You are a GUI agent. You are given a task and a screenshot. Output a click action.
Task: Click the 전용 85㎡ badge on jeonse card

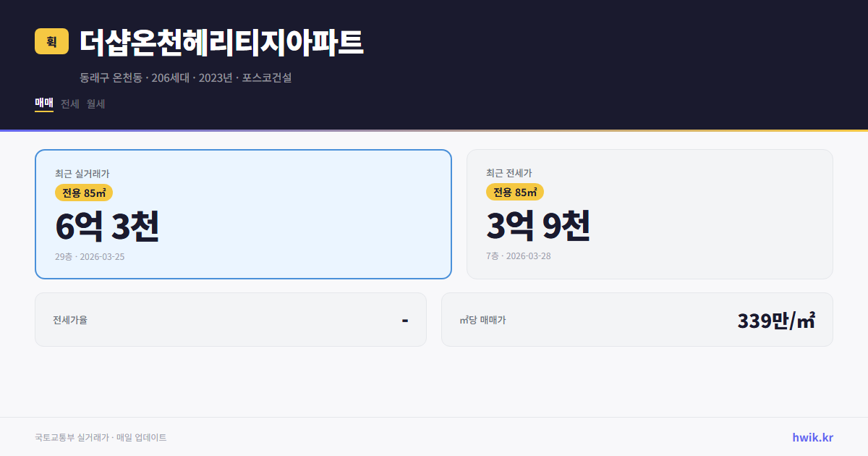click(x=515, y=193)
